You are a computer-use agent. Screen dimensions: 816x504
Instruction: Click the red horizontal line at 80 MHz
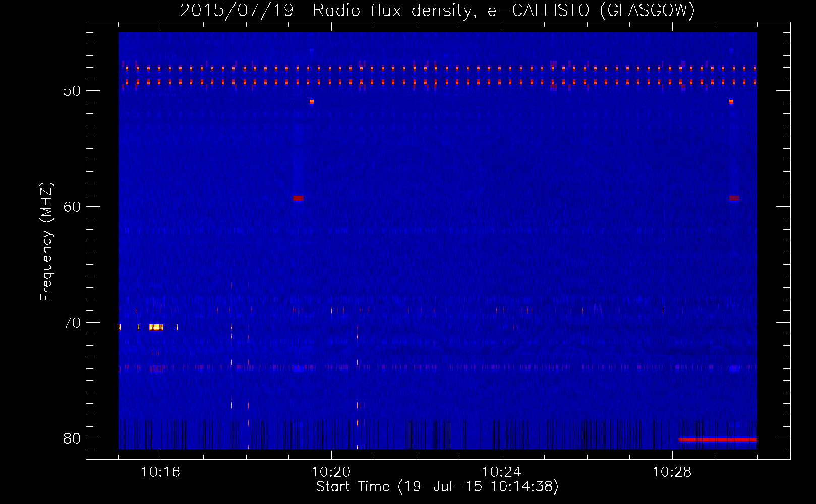pyautogui.click(x=718, y=439)
